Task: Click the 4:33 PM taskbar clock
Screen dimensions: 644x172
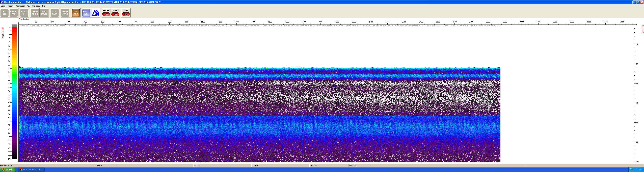Action: [638, 169]
